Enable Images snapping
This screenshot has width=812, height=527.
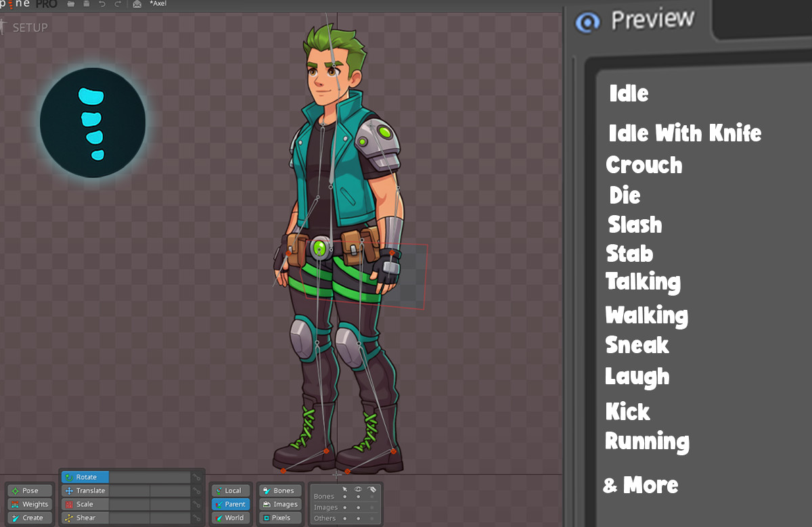pos(279,504)
